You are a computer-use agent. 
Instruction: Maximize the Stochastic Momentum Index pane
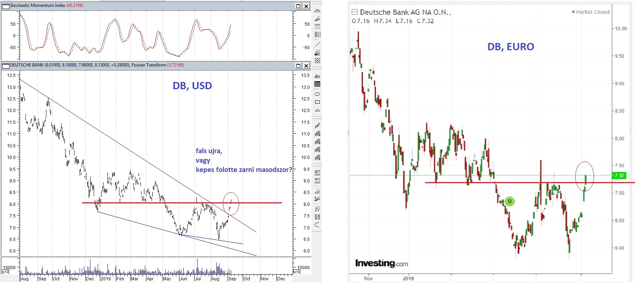[x=298, y=6]
